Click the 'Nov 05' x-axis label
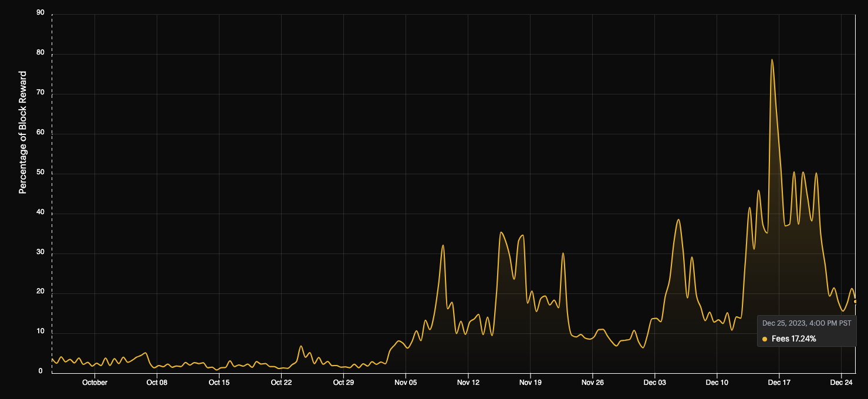The width and height of the screenshot is (868, 399). pyautogui.click(x=406, y=383)
